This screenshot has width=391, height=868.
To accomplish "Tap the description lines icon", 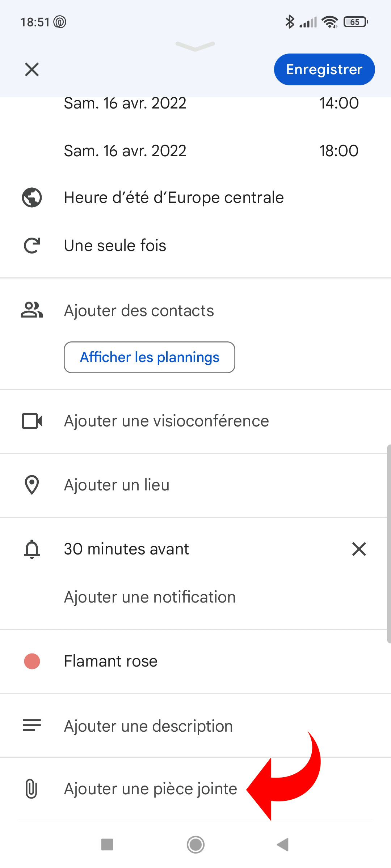I will (x=32, y=726).
